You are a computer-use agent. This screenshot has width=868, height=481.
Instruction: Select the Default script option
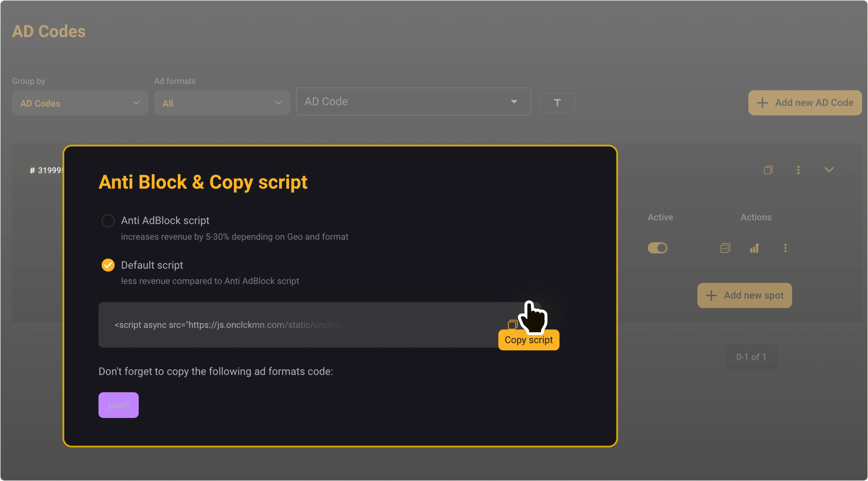108,265
